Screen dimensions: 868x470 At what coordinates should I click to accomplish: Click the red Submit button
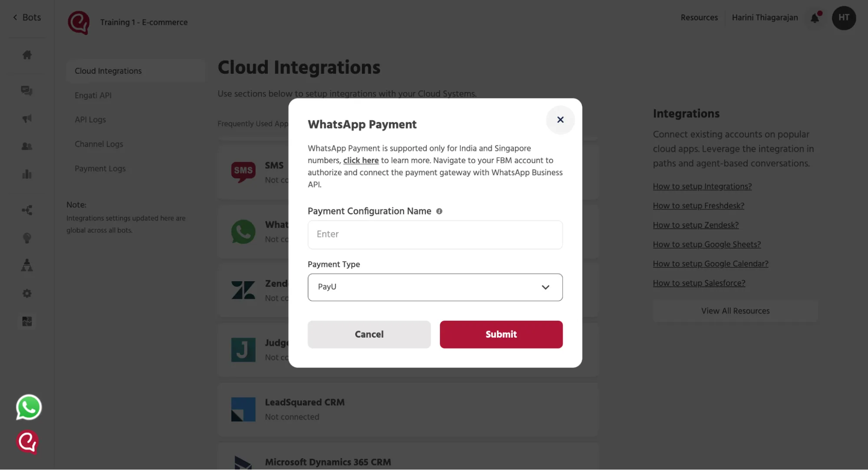click(501, 335)
